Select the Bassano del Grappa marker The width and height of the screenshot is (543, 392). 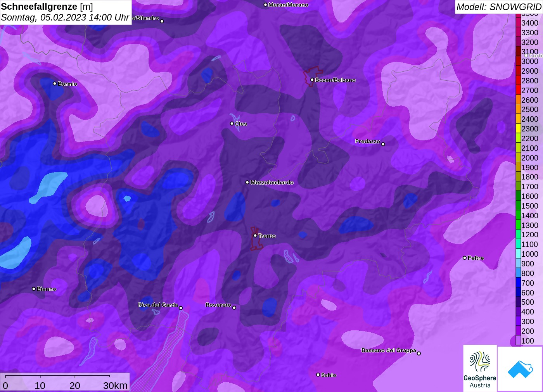pos(419,353)
